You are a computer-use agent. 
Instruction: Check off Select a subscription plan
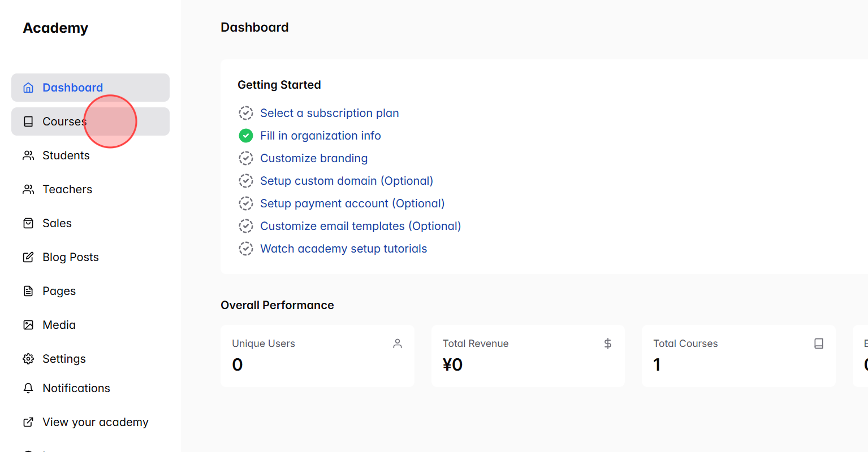[x=246, y=113]
